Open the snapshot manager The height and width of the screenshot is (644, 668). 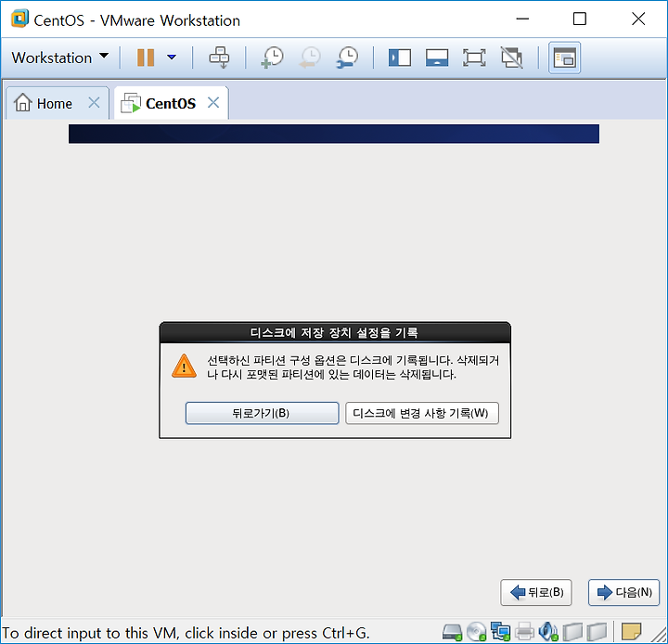coord(348,58)
